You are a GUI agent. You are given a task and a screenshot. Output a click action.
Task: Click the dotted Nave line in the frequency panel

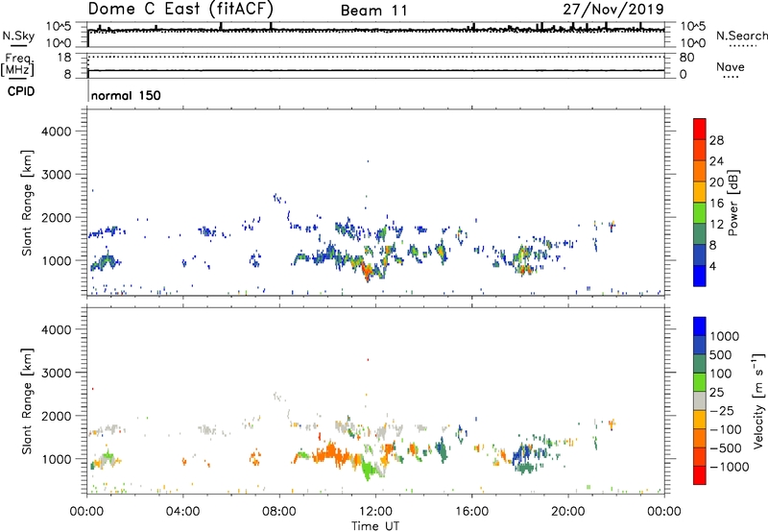point(376,58)
